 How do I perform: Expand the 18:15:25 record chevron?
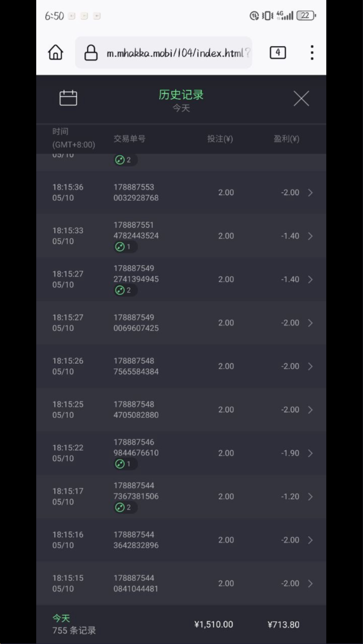310,410
